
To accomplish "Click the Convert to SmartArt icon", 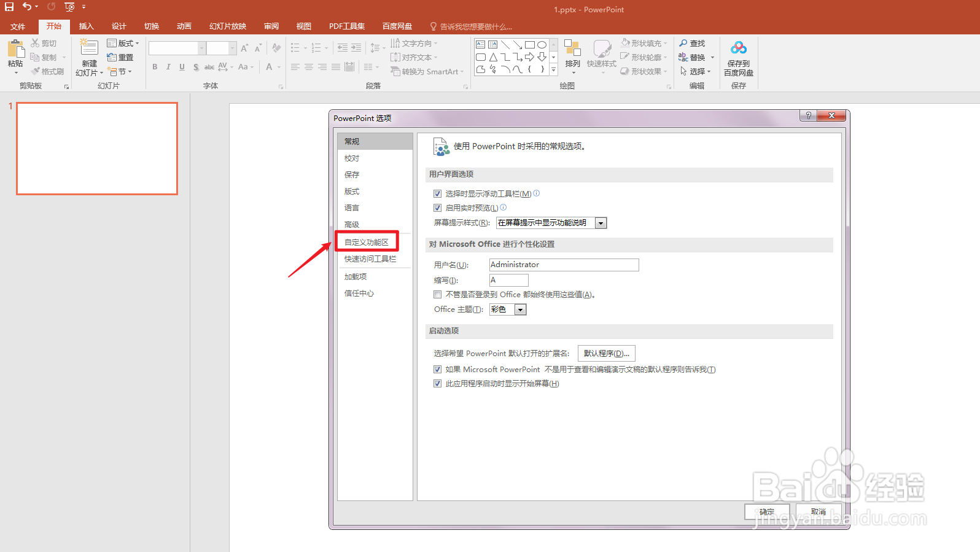I will point(395,71).
